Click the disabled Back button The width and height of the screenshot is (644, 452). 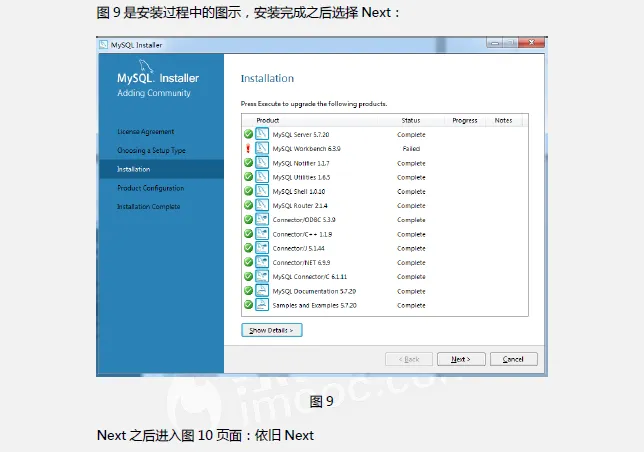pos(409,359)
